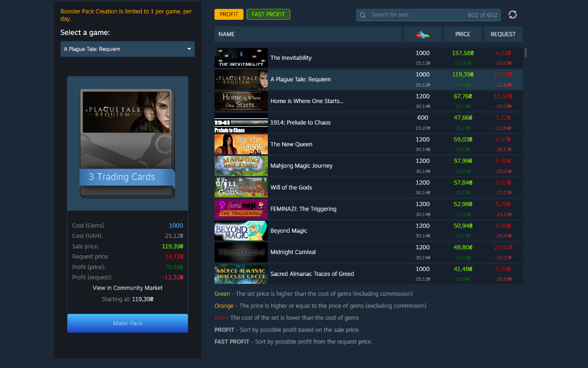
Task: Sort sets by the REQUEST column
Action: point(503,34)
